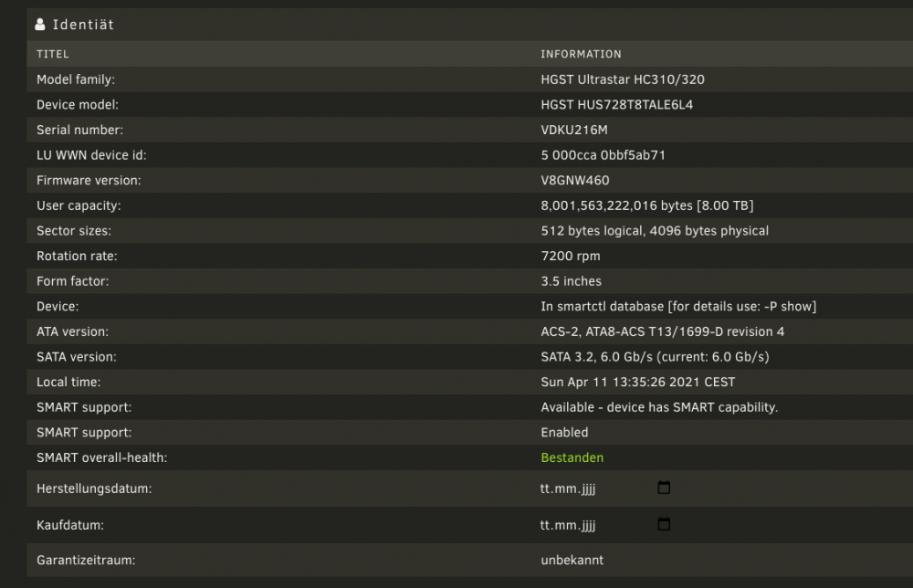This screenshot has height=588, width=913.
Task: Click the Model family row label
Action: (76, 79)
